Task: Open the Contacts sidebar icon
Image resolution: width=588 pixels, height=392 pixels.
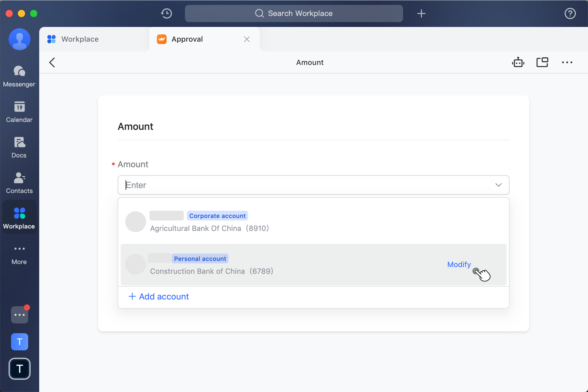Action: 19,182
